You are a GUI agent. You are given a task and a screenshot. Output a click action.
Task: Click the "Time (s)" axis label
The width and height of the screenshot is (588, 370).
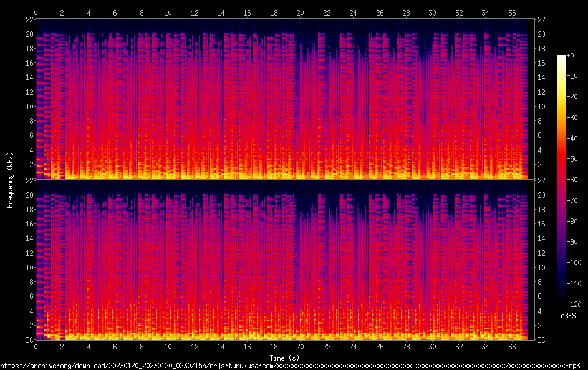pyautogui.click(x=285, y=358)
